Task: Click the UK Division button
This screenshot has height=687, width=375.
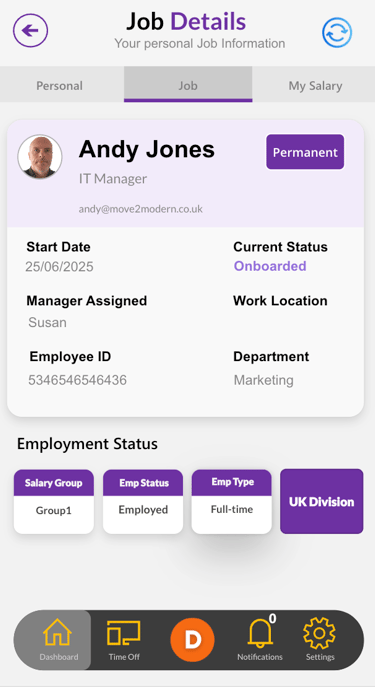Action: coord(322,502)
